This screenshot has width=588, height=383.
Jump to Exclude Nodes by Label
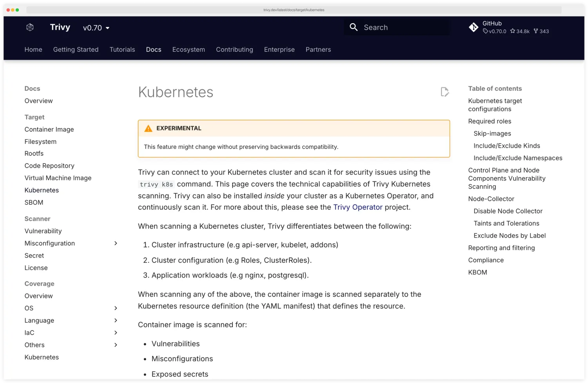[x=509, y=236]
